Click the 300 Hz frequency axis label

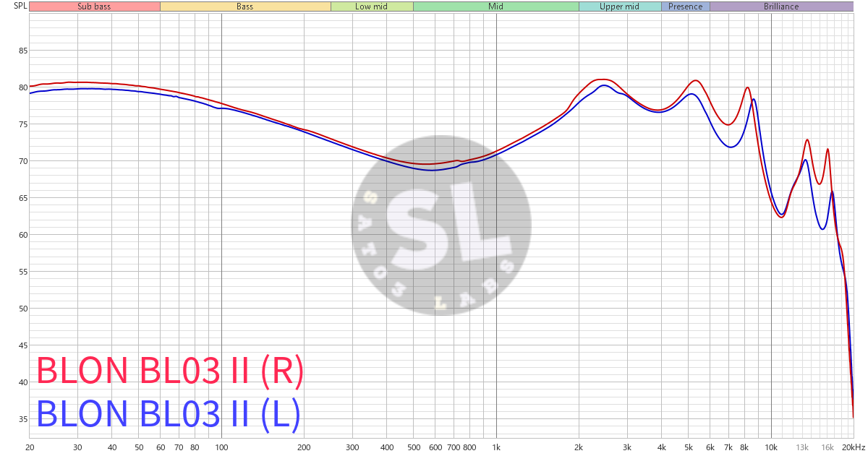pyautogui.click(x=352, y=447)
